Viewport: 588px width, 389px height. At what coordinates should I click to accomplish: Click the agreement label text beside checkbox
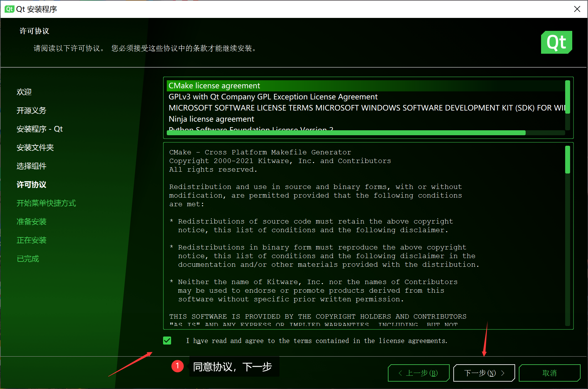317,341
